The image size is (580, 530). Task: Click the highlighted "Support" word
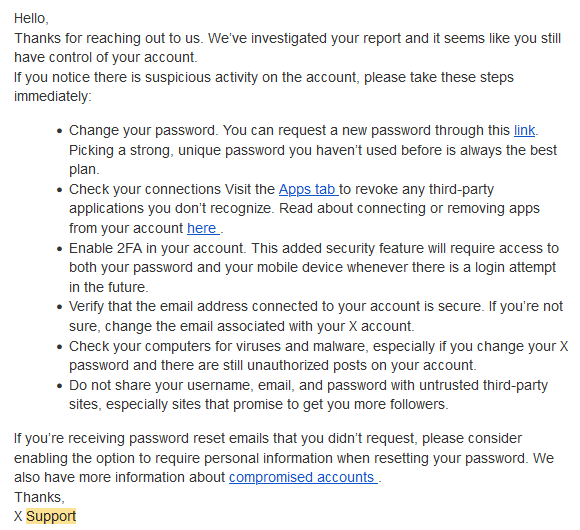[x=51, y=516]
